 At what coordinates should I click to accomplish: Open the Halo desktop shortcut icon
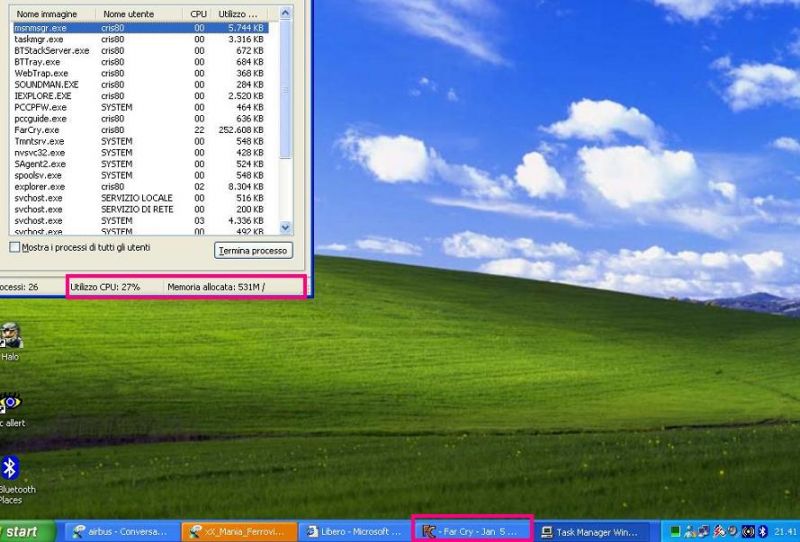tap(10, 335)
